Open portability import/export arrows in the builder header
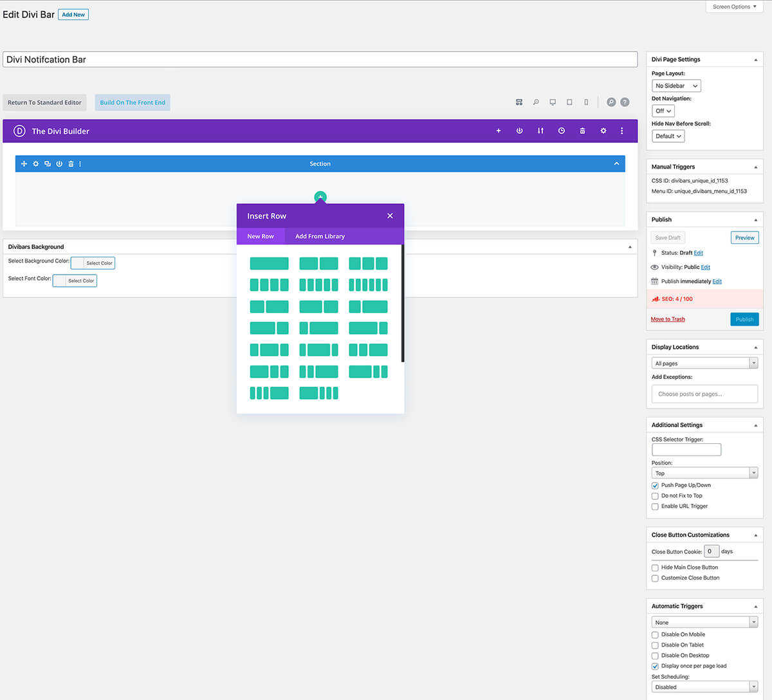The height and width of the screenshot is (700, 772). 540,131
